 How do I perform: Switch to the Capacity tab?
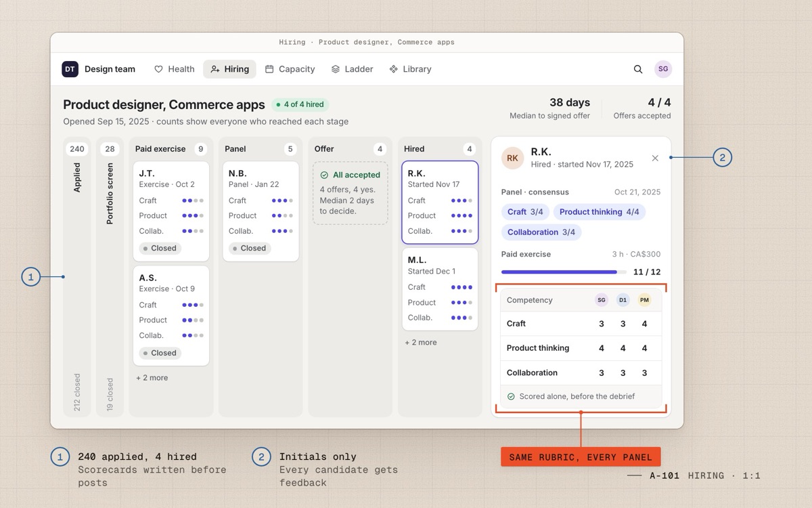click(x=290, y=69)
